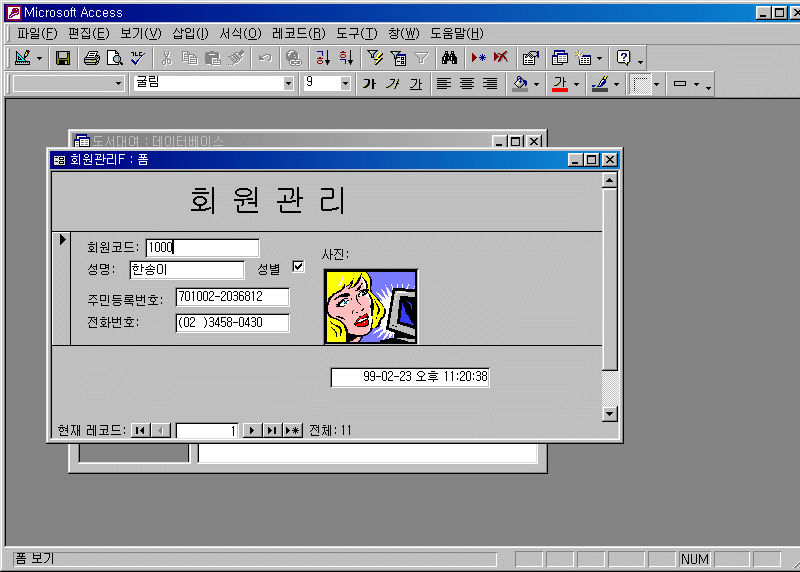Open the 파일(F) menu
Image resolution: width=800 pixels, height=572 pixels.
point(37,33)
